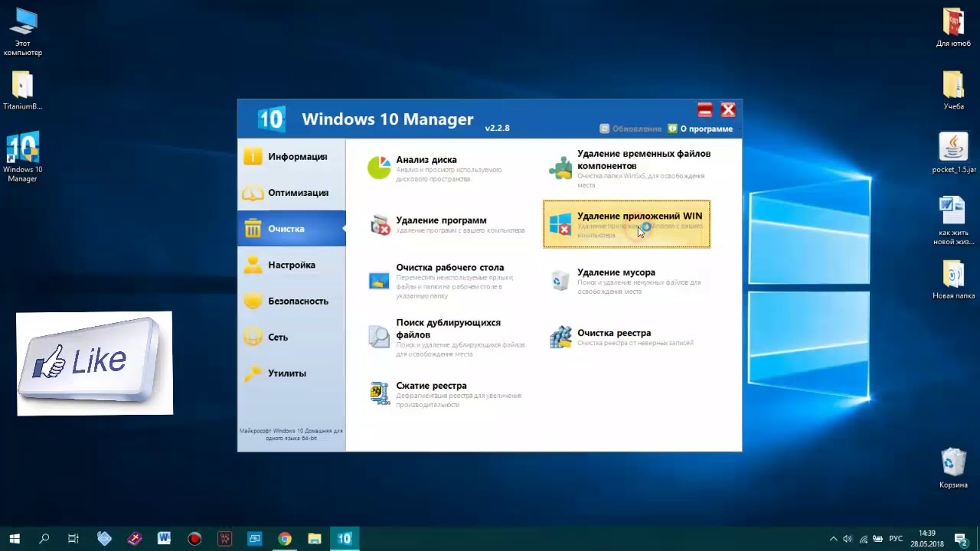Click the red record icon in taskbar
This screenshot has width=980, height=551.
[194, 539]
